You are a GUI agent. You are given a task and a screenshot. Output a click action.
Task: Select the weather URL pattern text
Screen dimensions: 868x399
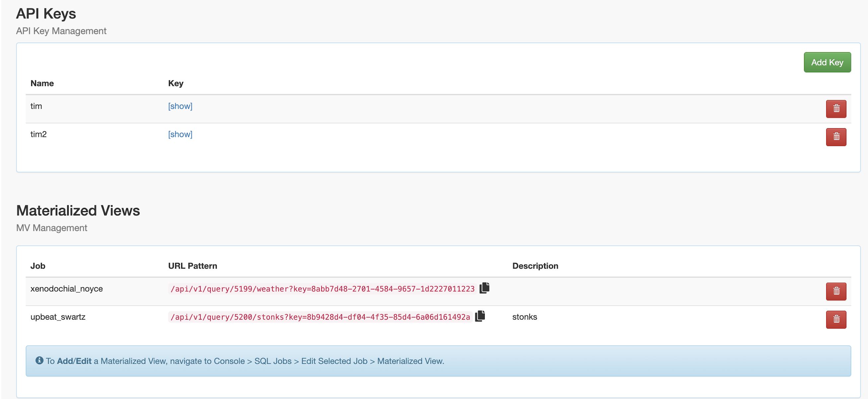click(322, 289)
